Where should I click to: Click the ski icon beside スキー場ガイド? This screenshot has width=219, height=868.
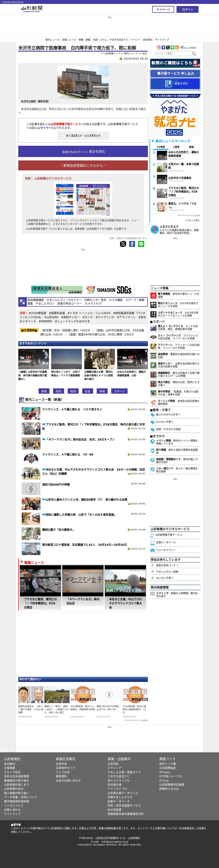pos(152,470)
